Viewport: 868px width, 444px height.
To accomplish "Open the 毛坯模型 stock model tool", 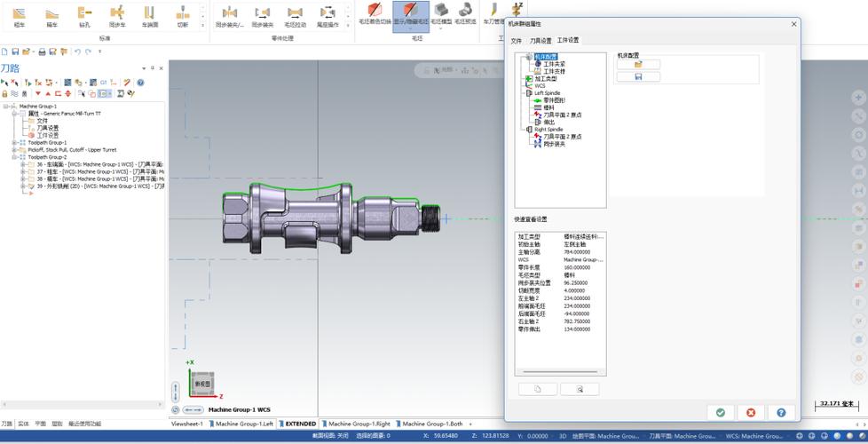I will 441,15.
